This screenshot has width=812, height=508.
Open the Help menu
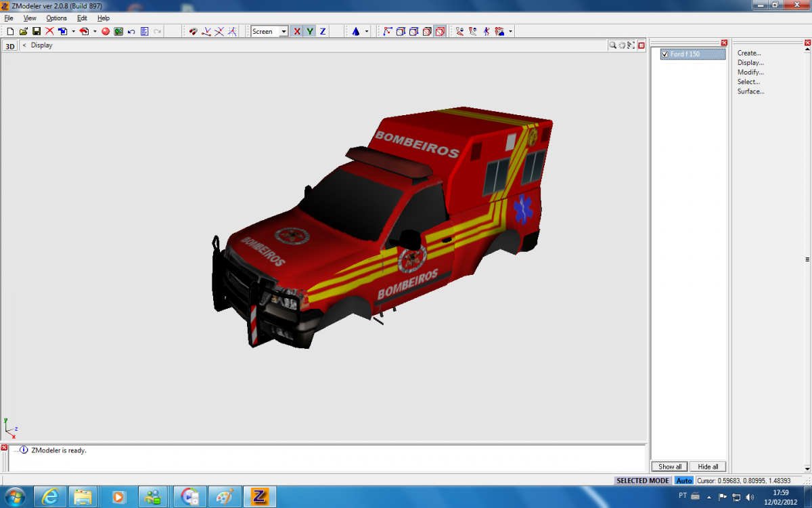point(104,18)
